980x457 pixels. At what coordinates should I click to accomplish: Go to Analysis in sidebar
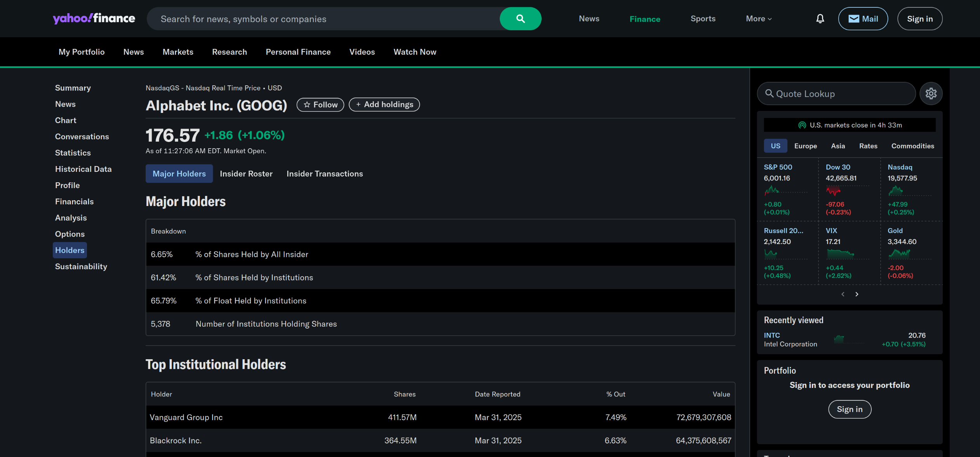coord(71,218)
